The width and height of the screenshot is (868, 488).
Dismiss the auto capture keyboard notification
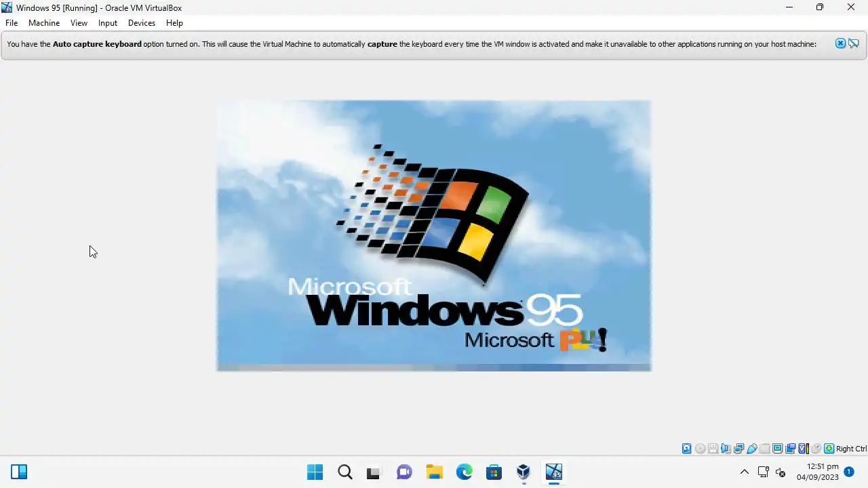(x=840, y=43)
